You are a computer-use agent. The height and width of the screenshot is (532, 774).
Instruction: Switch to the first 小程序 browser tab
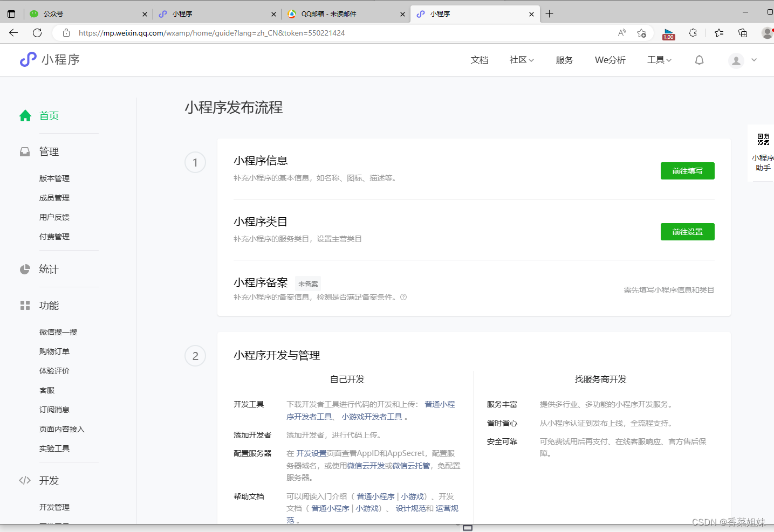pyautogui.click(x=217, y=14)
